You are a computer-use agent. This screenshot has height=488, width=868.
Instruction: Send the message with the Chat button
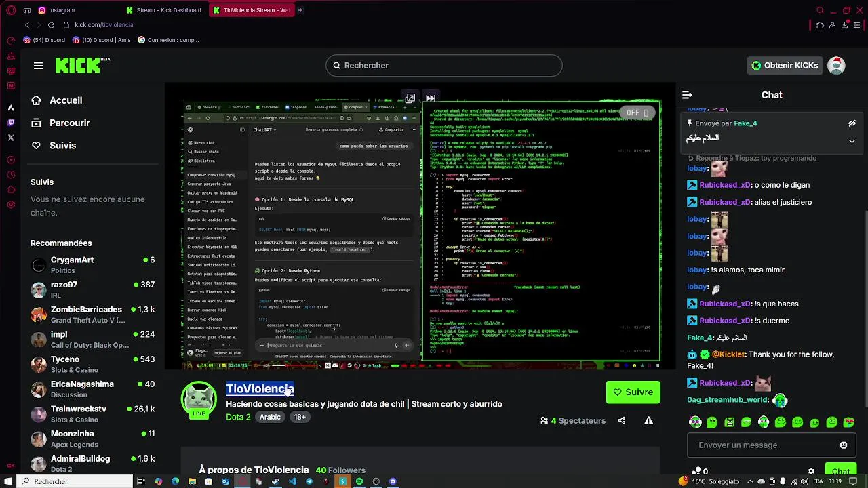[x=841, y=471]
